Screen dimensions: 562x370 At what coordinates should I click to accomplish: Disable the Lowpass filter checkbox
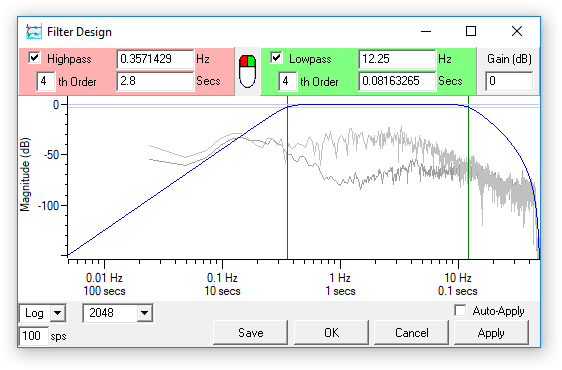[x=276, y=58]
